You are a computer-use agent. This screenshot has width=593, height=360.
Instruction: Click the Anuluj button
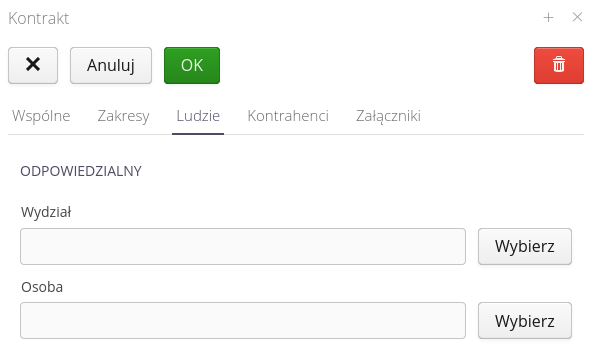tap(111, 65)
